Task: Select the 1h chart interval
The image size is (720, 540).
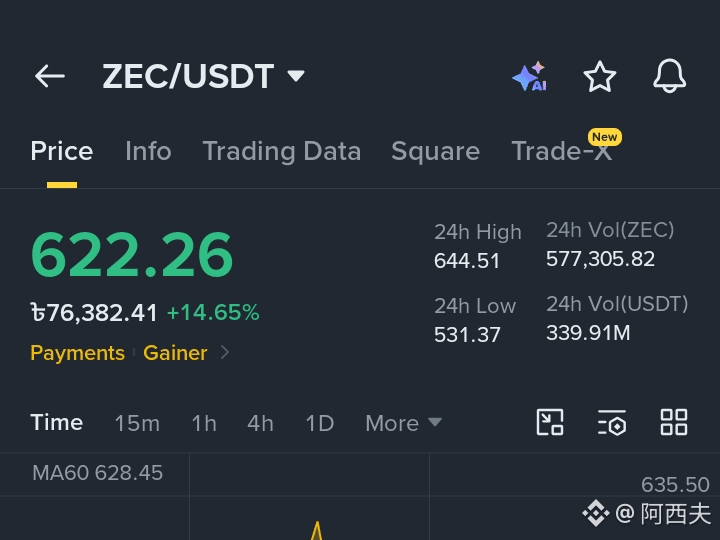Action: click(204, 423)
